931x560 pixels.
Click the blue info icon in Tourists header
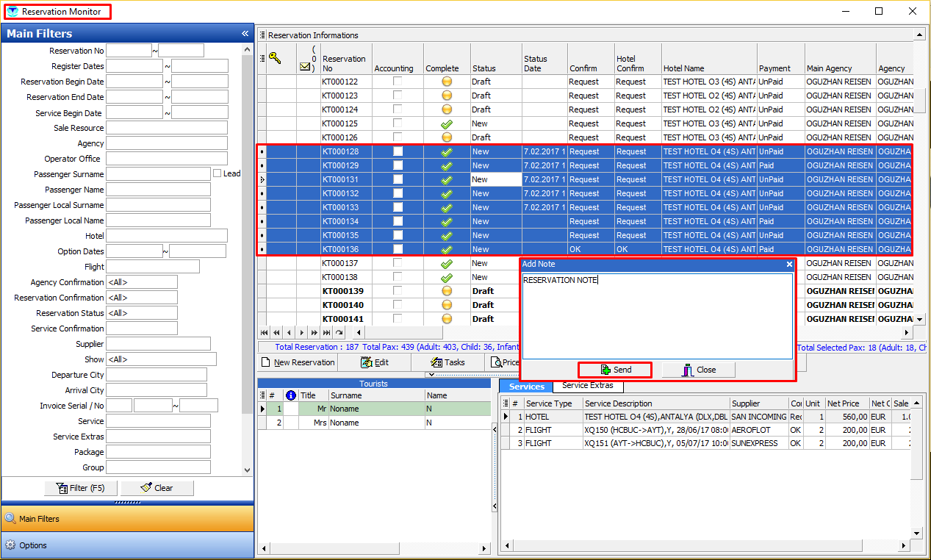[290, 395]
